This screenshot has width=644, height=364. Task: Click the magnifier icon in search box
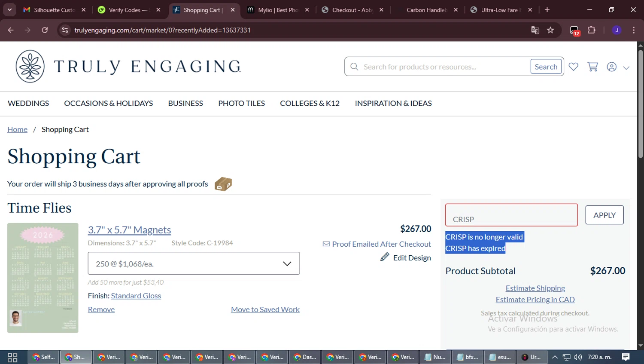[x=354, y=67]
